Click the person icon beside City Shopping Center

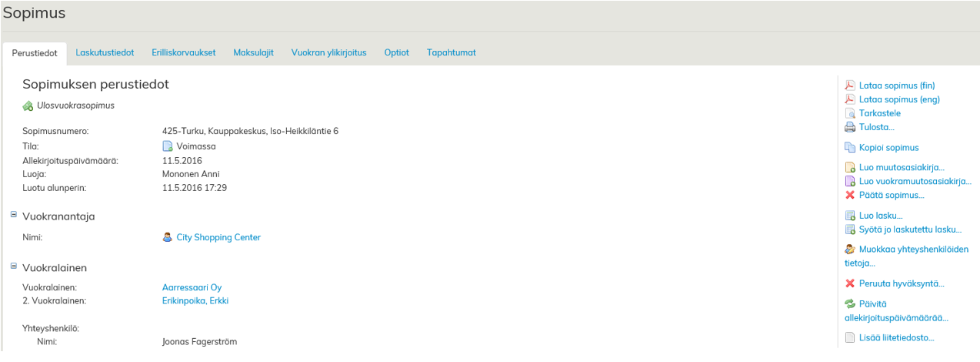(168, 237)
